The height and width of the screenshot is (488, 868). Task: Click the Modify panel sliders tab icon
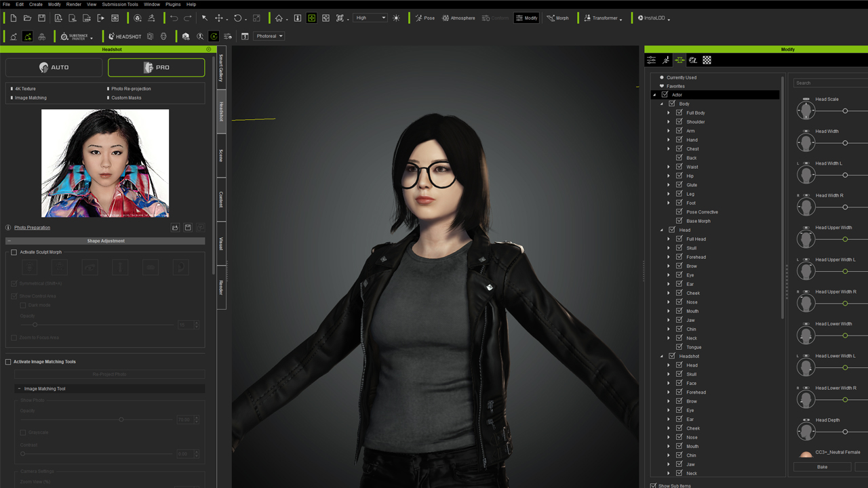click(652, 60)
